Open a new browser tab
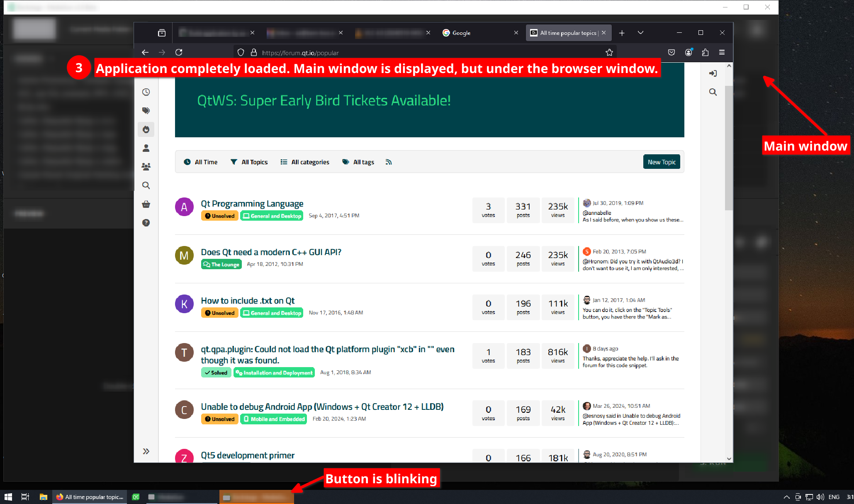 [622, 33]
